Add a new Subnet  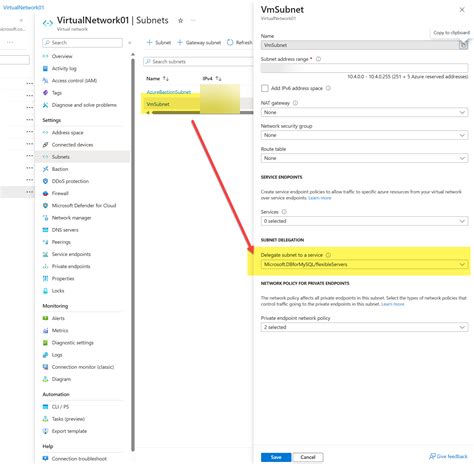pyautogui.click(x=159, y=43)
